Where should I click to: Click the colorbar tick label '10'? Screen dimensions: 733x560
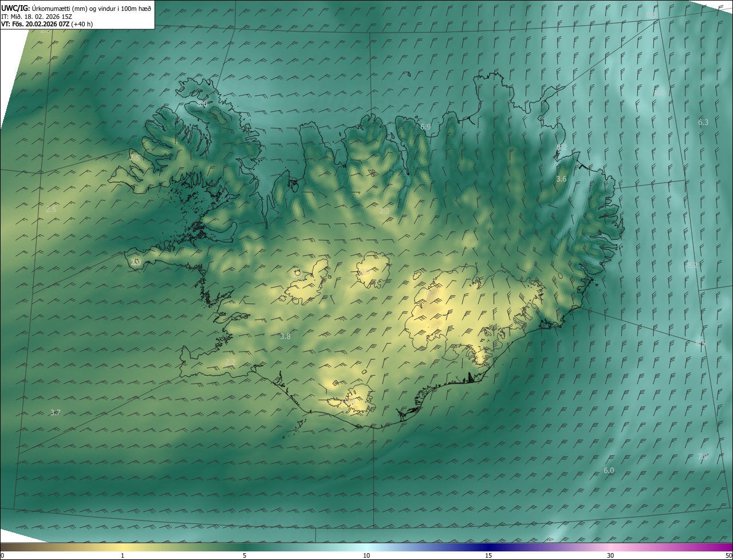point(366,555)
